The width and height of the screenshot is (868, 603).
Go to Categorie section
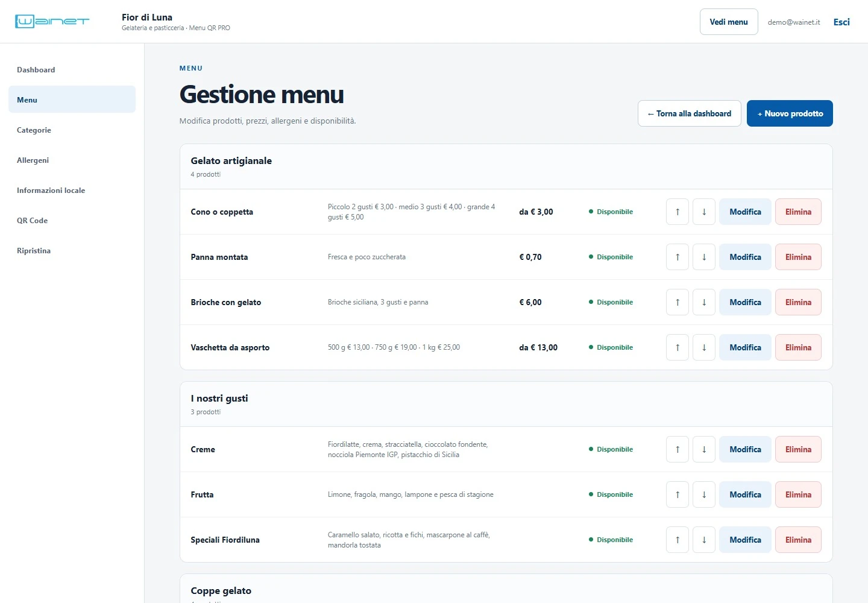pos(72,130)
